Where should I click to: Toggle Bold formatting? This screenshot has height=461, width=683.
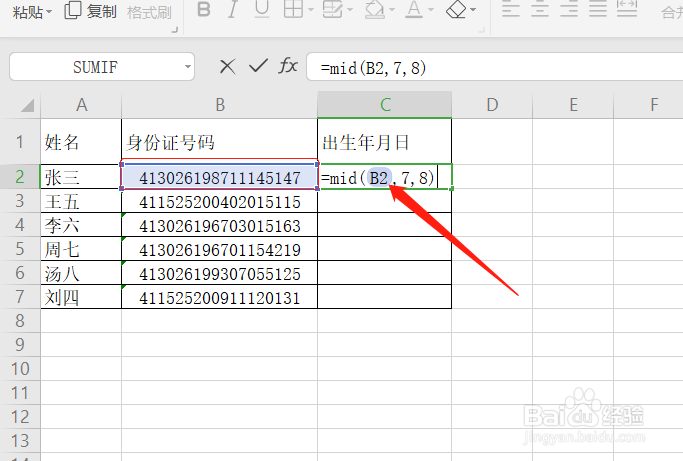click(x=203, y=9)
